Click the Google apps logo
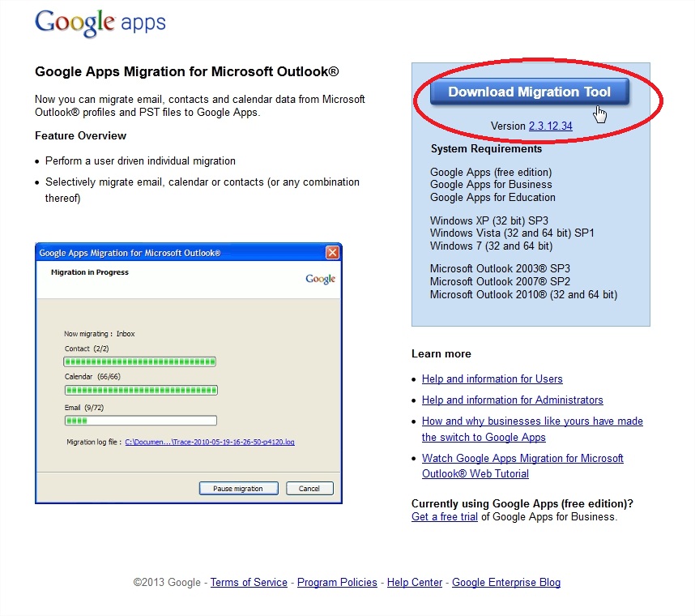Image resolution: width=695 pixels, height=616 pixels. coord(100,23)
